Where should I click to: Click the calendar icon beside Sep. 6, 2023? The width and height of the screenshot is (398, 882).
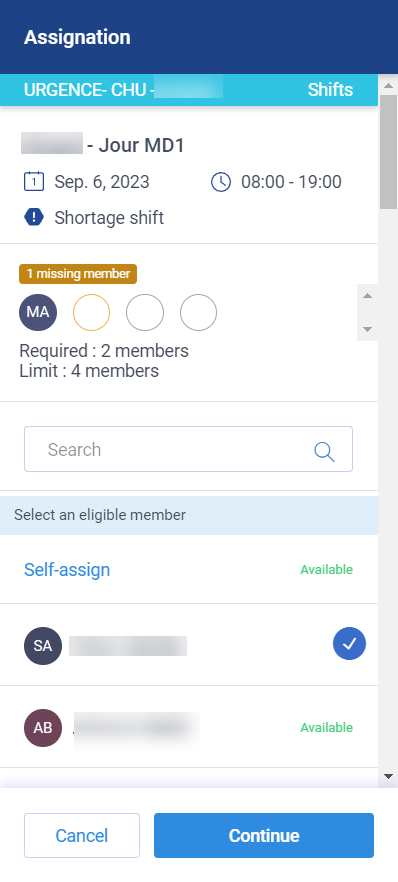click(x=34, y=182)
